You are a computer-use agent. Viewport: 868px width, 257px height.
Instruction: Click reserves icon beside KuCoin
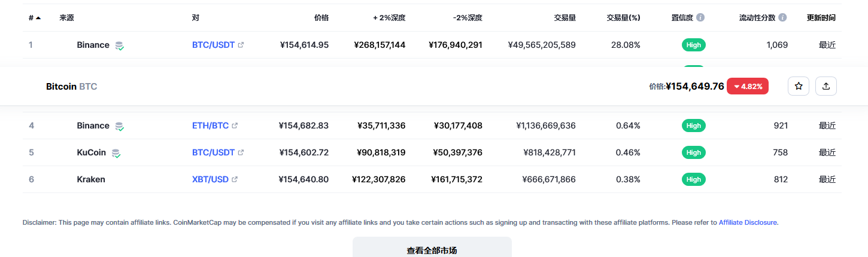coord(116,153)
